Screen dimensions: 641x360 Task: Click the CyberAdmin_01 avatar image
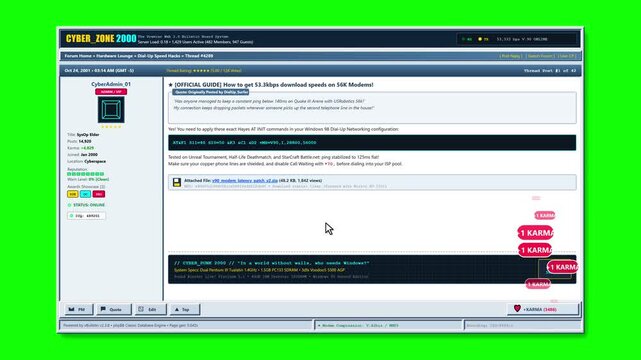(111, 110)
